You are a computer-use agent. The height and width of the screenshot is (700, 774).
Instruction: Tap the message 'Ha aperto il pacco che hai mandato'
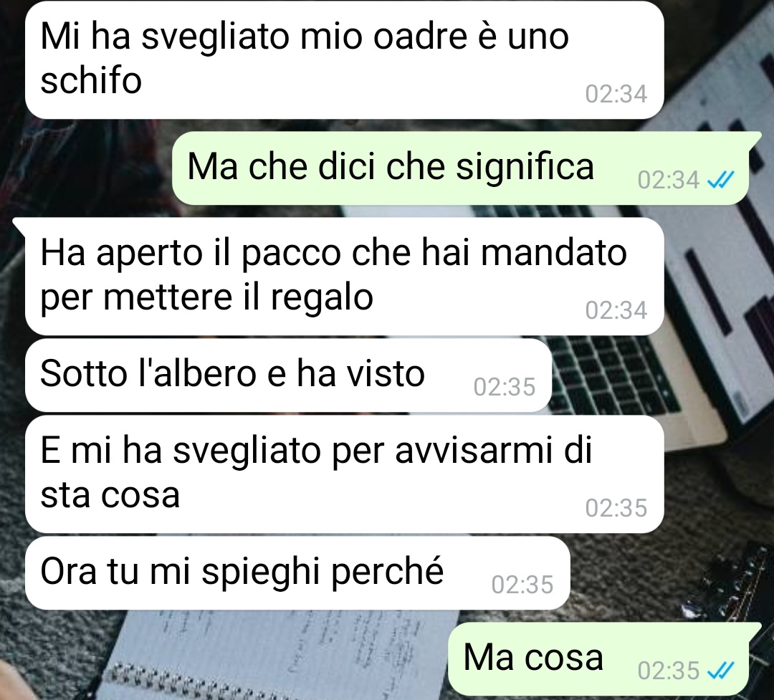tap(344, 277)
